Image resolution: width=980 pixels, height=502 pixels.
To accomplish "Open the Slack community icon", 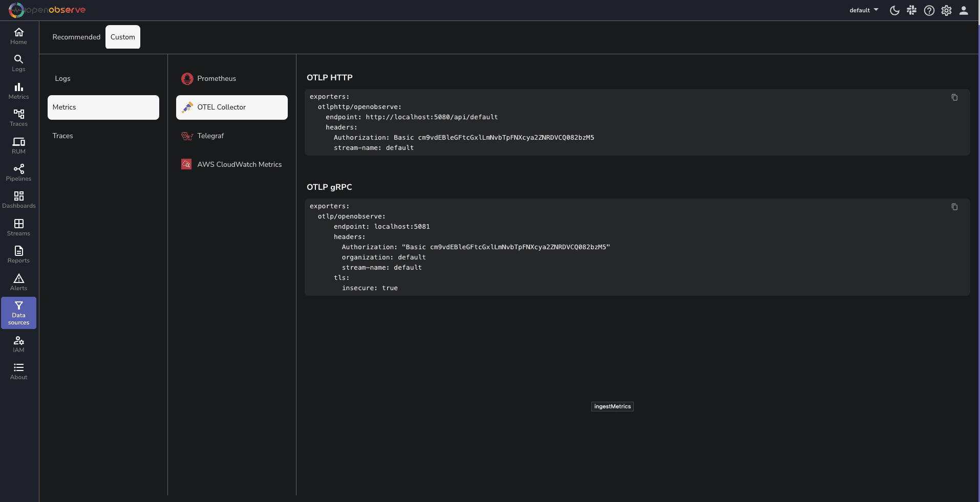I will [911, 10].
